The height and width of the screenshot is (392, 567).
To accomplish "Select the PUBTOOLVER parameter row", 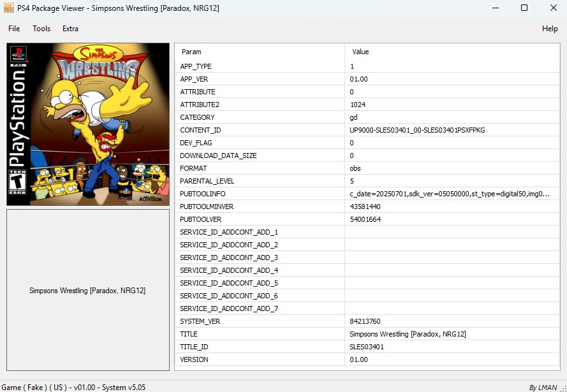I will pos(367,219).
